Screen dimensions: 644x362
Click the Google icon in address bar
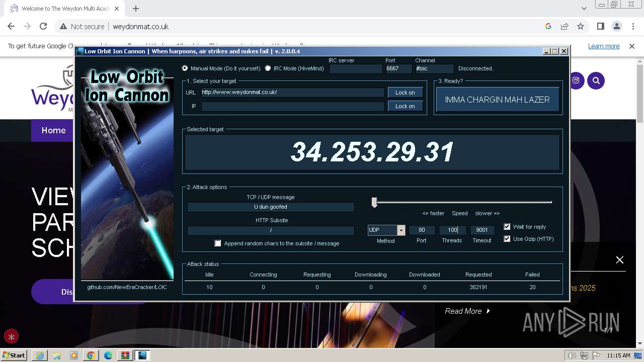548,27
